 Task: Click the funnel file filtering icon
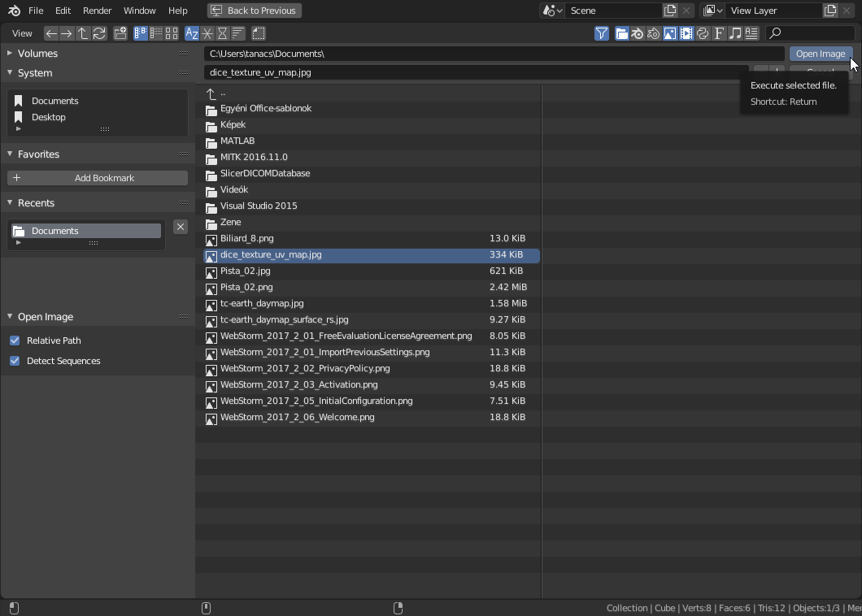tap(602, 33)
